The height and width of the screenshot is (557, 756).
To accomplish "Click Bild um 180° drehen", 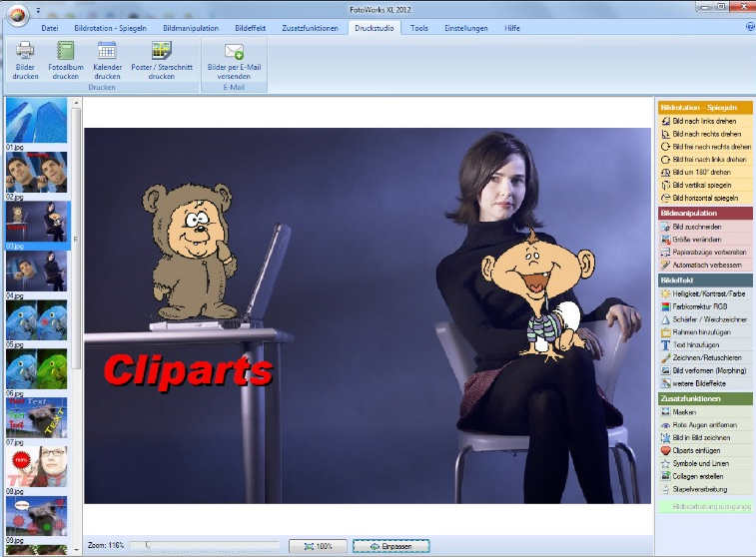I will pyautogui.click(x=704, y=172).
